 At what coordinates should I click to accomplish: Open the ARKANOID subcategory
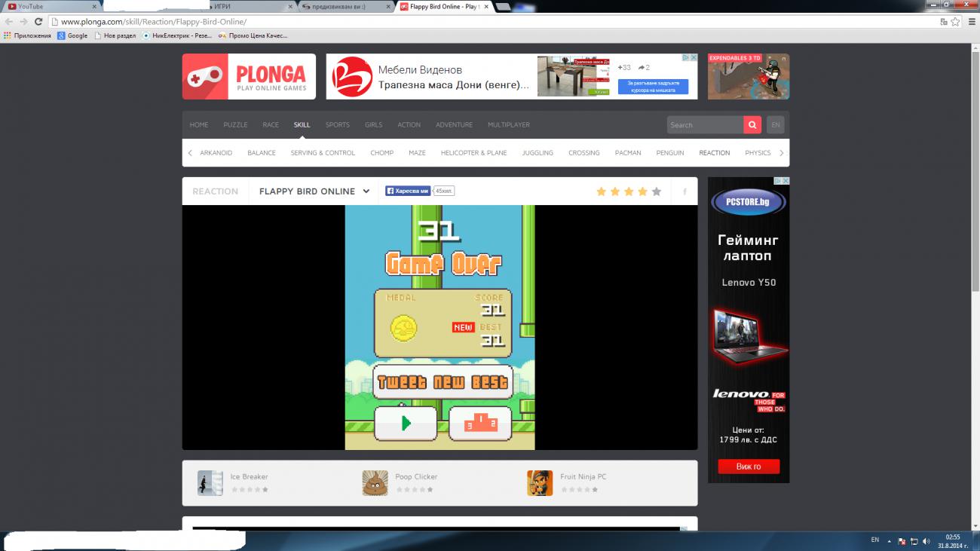216,153
